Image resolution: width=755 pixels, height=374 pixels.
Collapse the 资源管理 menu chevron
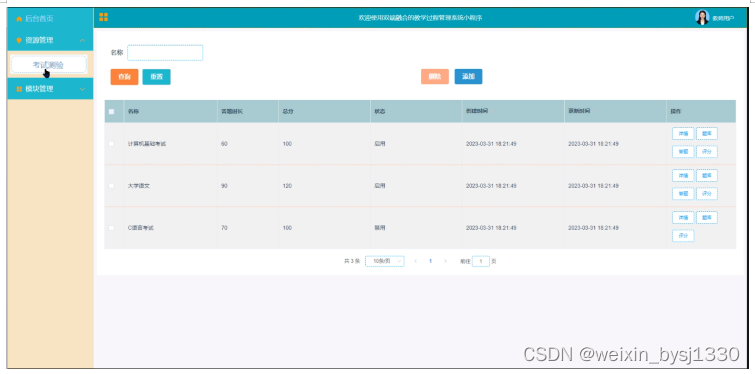tap(82, 40)
